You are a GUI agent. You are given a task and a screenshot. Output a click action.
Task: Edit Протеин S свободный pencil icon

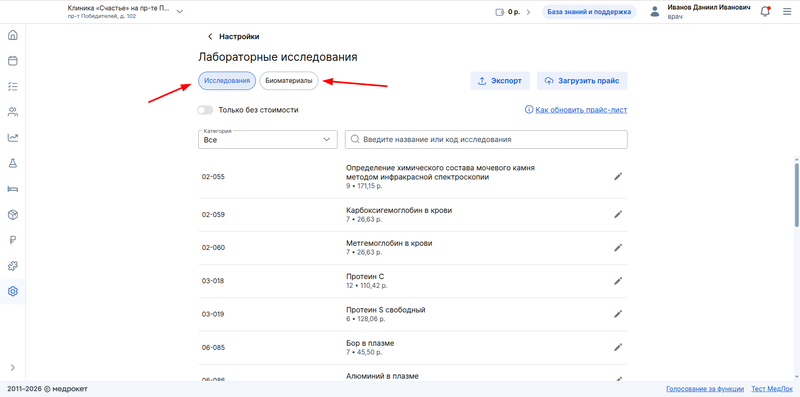[618, 314]
